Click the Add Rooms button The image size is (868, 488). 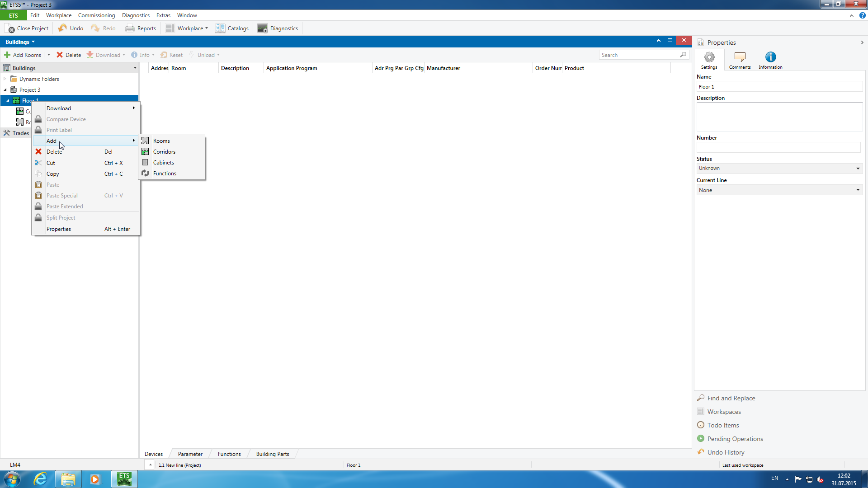click(23, 55)
